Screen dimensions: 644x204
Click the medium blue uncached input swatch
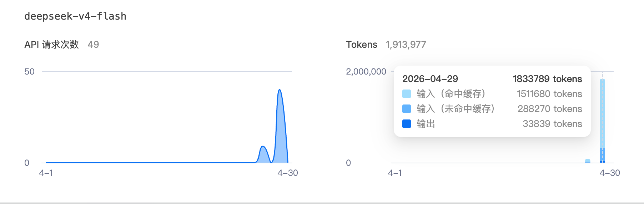(x=407, y=109)
